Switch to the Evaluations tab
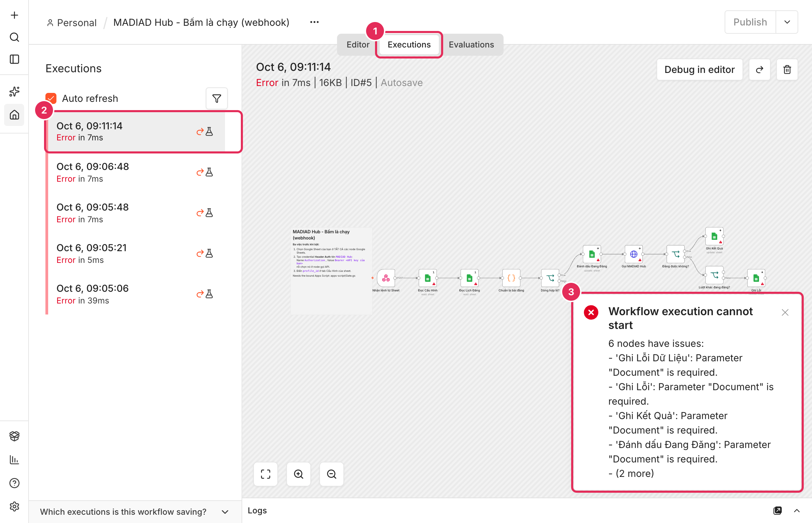This screenshot has width=812, height=523. click(x=471, y=45)
